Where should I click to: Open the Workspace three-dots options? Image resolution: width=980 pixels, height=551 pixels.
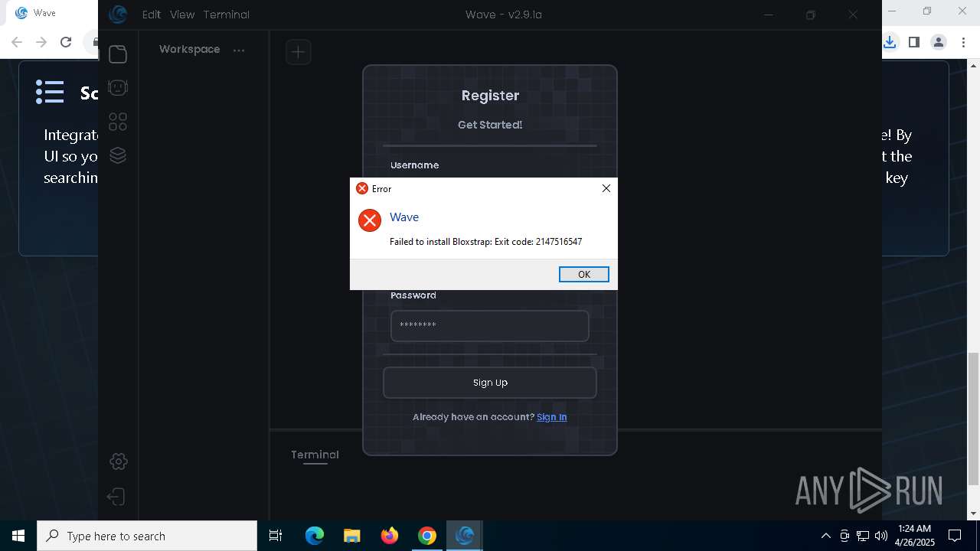(239, 51)
